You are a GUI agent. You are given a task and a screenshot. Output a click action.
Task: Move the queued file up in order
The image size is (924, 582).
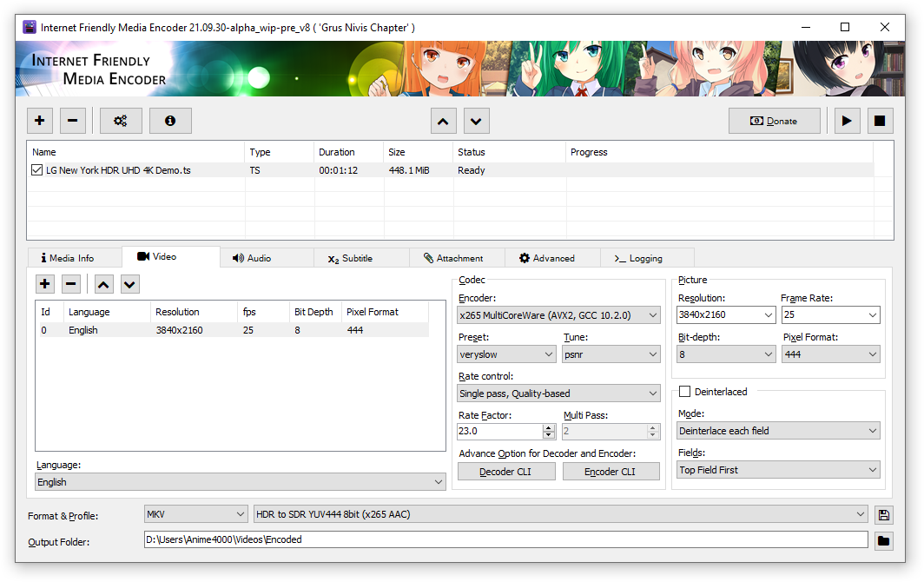click(x=443, y=120)
